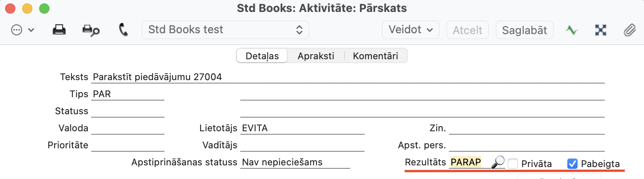Click the blue four-arrows expand icon
The image size is (644, 179).
[x=600, y=30]
